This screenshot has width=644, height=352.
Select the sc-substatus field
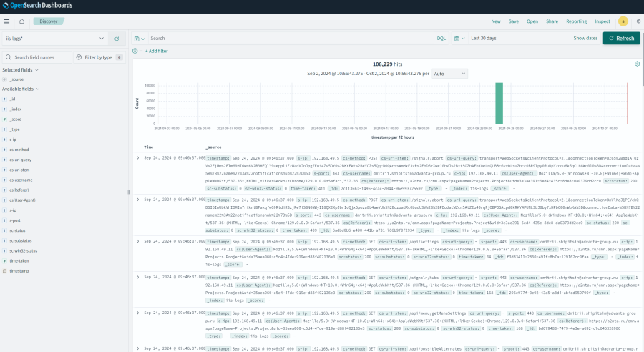[21, 240]
